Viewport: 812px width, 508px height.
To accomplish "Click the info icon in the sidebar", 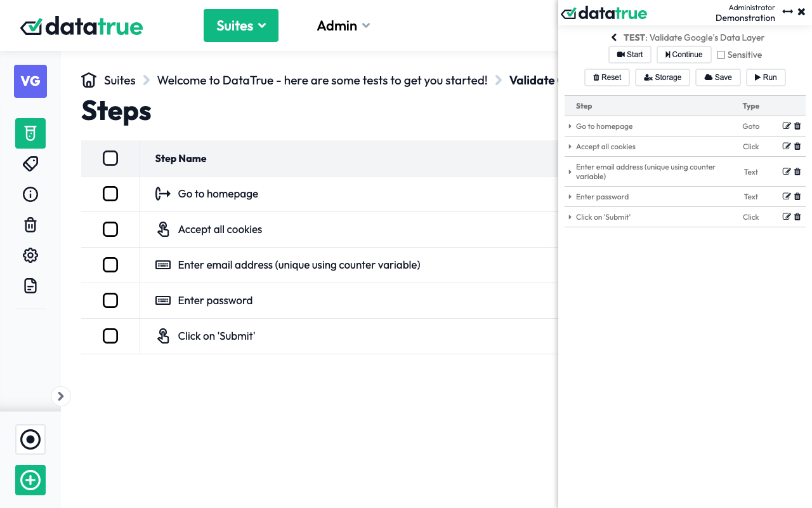I will tap(30, 194).
